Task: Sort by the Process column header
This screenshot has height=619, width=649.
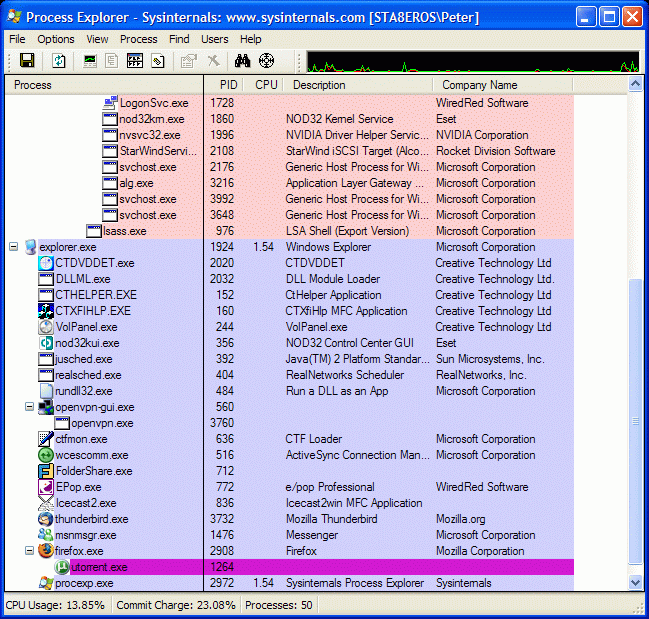Action: [x=104, y=85]
